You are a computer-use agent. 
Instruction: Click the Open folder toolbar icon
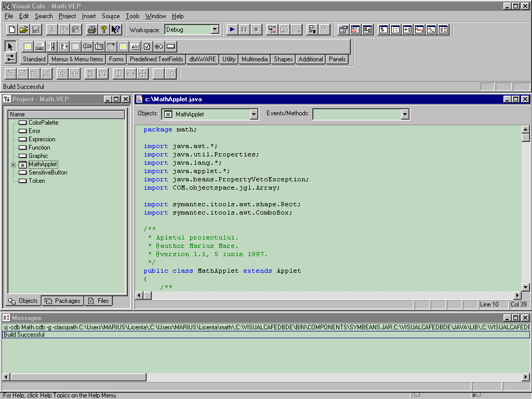click(24, 30)
